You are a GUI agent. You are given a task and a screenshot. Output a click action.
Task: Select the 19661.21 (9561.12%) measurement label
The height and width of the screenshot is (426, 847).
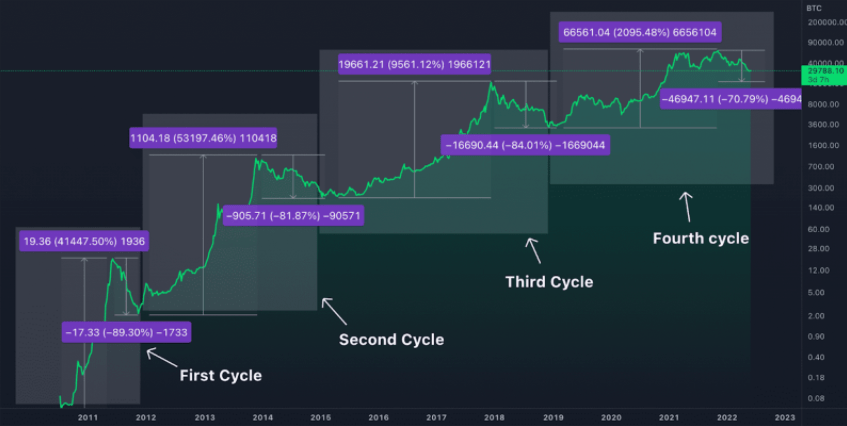(x=414, y=64)
